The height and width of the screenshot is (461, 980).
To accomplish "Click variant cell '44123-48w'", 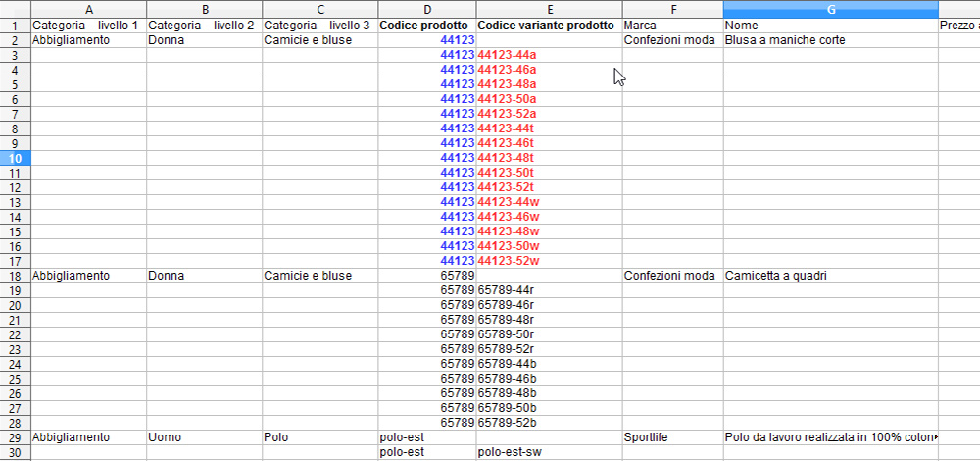I will [549, 231].
